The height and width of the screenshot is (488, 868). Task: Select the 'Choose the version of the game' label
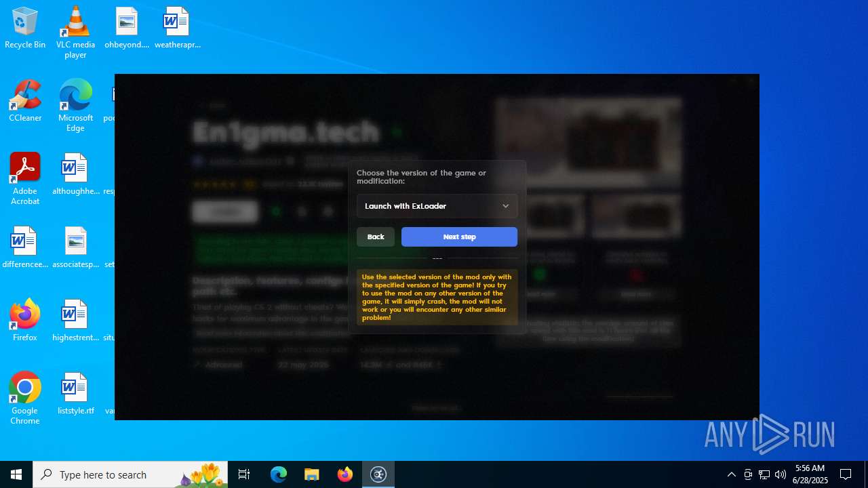(x=421, y=177)
